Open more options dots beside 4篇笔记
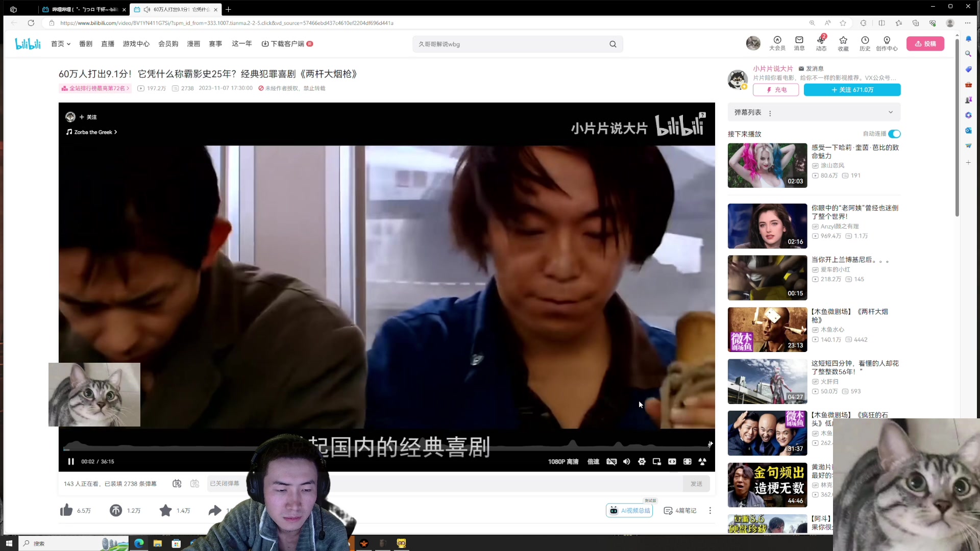The image size is (980, 551). [709, 511]
